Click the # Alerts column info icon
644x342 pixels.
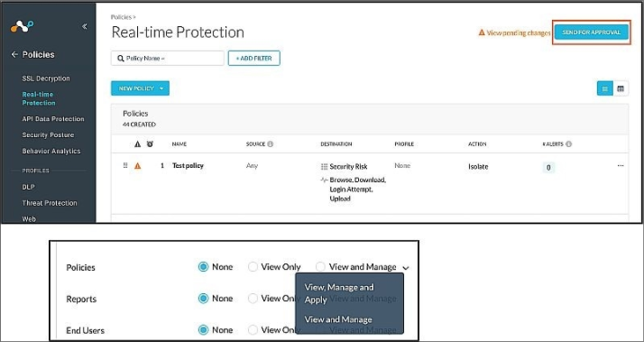[568, 144]
